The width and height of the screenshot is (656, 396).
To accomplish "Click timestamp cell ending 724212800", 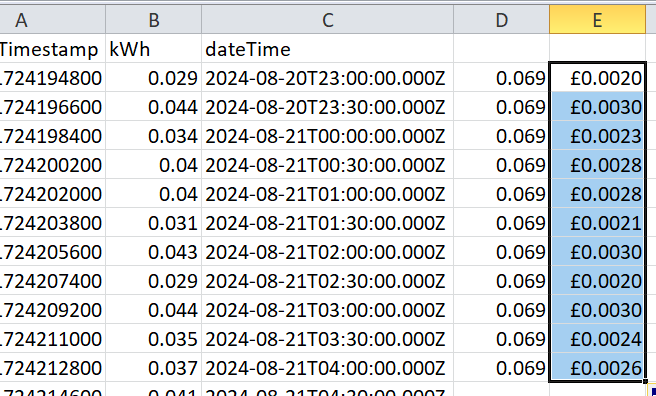I will 52,368.
